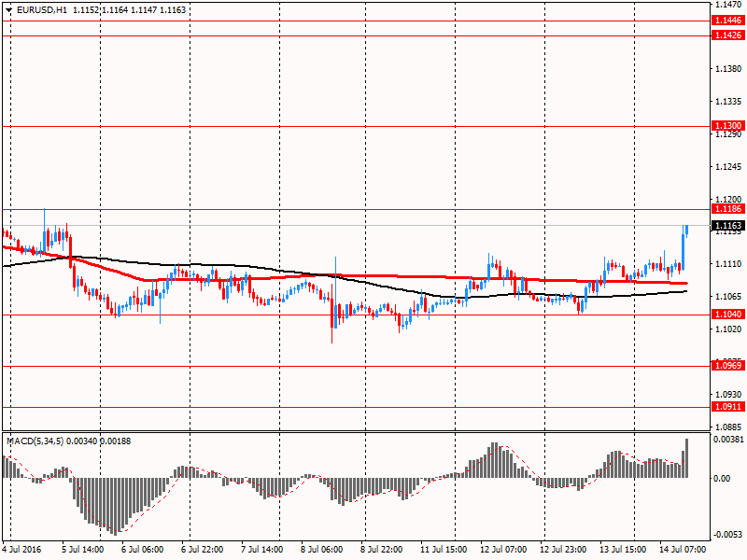Select the 1.0930 price scale value
The width and height of the screenshot is (747, 560).
[729, 394]
